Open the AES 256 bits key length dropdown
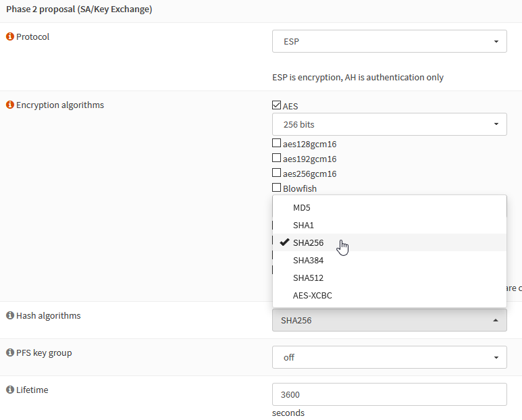 tap(389, 124)
